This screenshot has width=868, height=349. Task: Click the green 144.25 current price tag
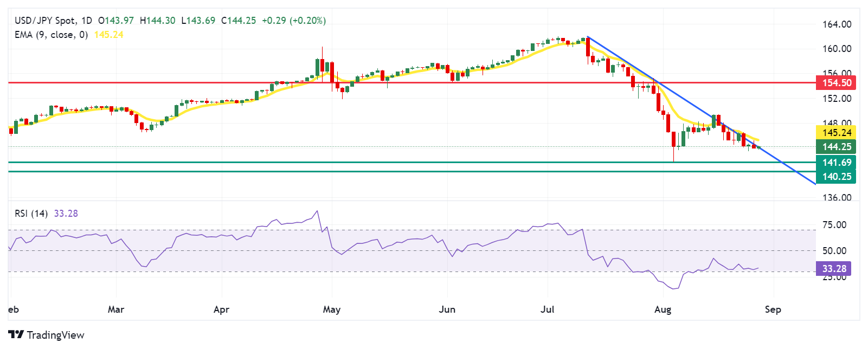[836, 147]
